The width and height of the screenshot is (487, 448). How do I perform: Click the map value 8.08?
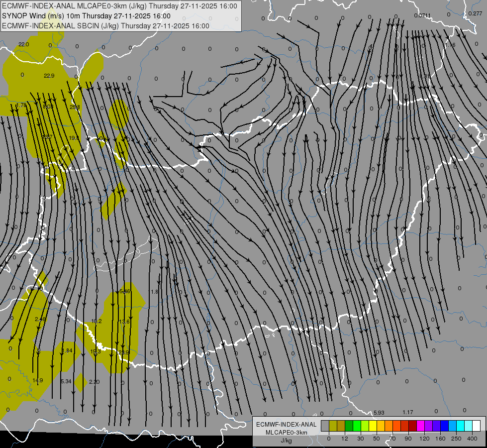click(x=48, y=107)
